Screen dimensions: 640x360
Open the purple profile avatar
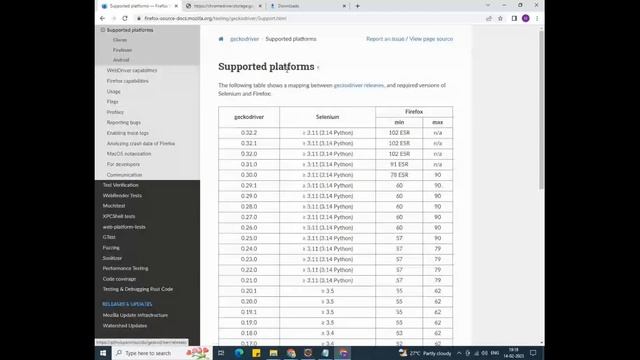[526, 18]
